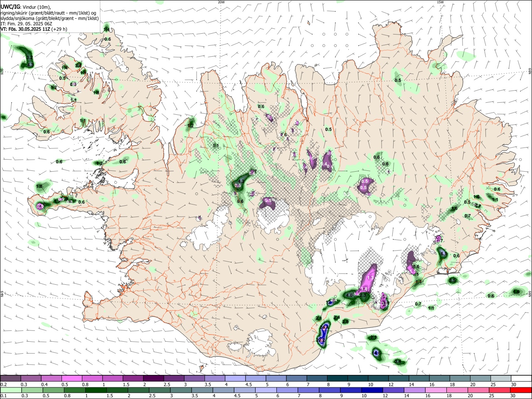Image resolution: width=532 pixels, height=399 pixels.
Task: Click the darkest purple 2–2.5 snow swatch
Action: [x=153, y=379]
